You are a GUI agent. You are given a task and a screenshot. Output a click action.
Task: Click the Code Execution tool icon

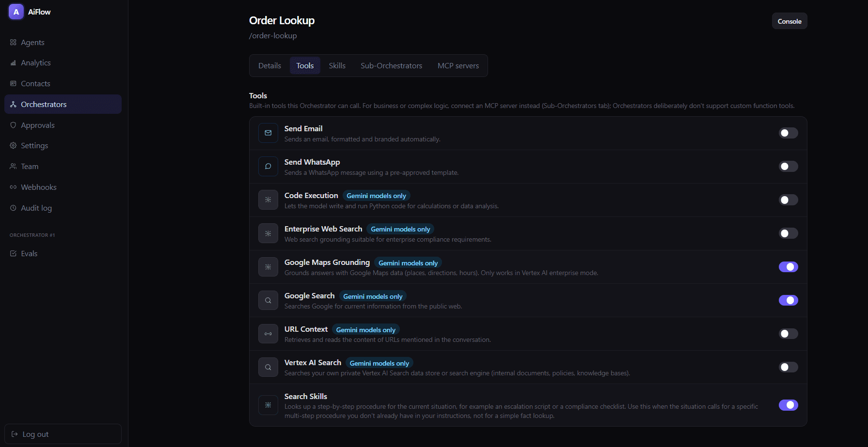pyautogui.click(x=268, y=200)
